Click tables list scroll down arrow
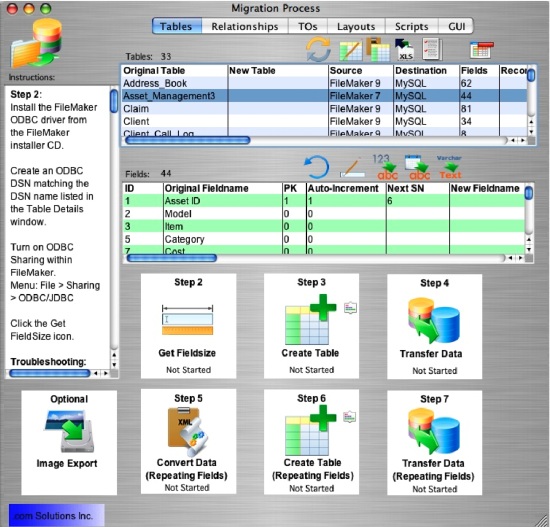 (531, 132)
